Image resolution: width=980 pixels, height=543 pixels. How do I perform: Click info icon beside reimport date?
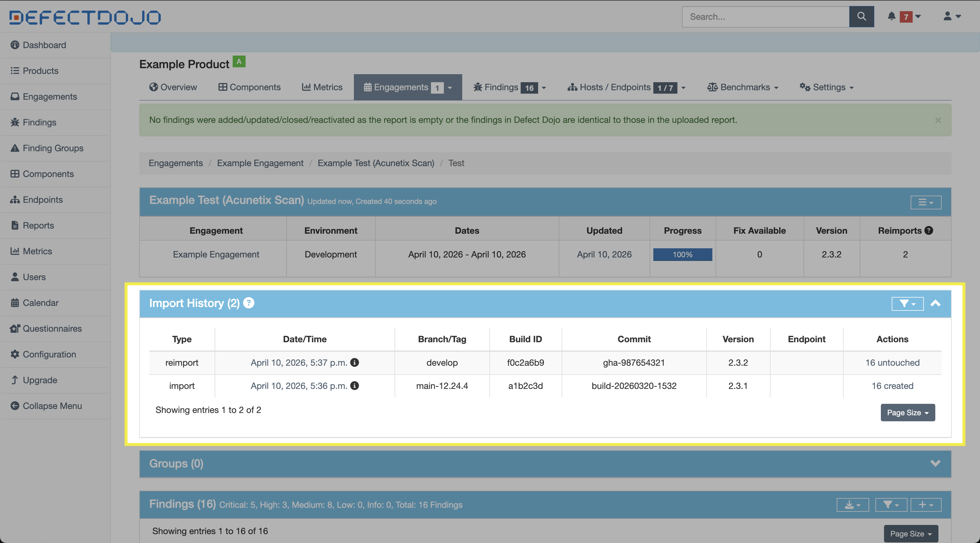pos(354,362)
